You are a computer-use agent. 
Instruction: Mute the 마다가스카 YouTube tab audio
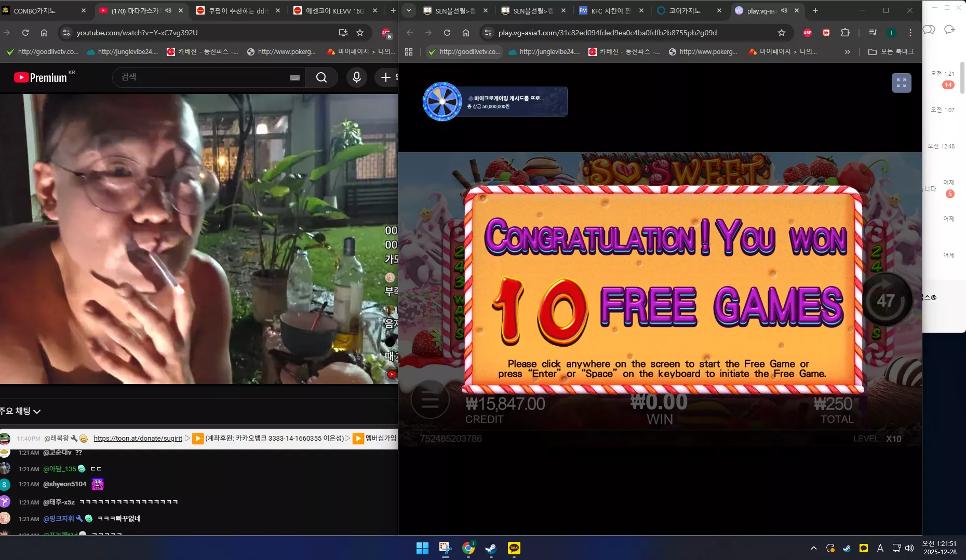point(168,10)
